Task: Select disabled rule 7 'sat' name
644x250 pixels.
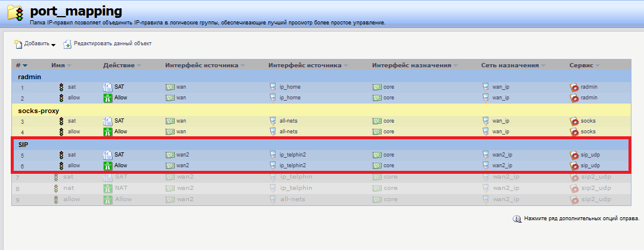Action: point(68,177)
